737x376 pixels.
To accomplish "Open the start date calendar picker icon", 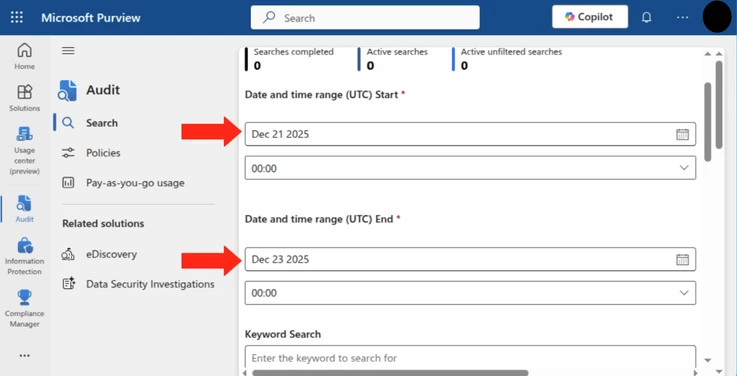I will [x=682, y=134].
